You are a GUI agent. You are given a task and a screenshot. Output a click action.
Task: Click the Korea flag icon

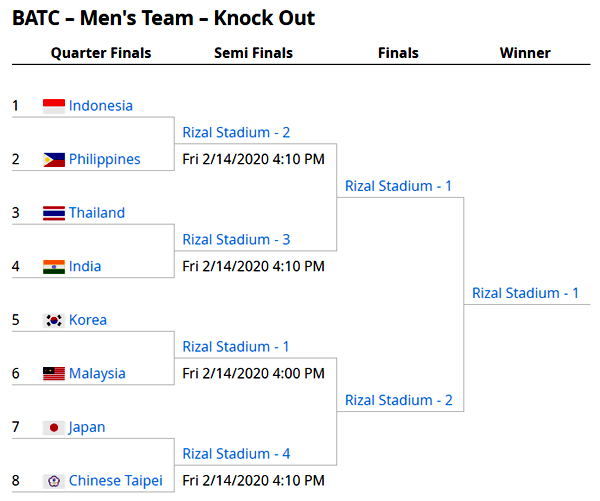pyautogui.click(x=54, y=320)
